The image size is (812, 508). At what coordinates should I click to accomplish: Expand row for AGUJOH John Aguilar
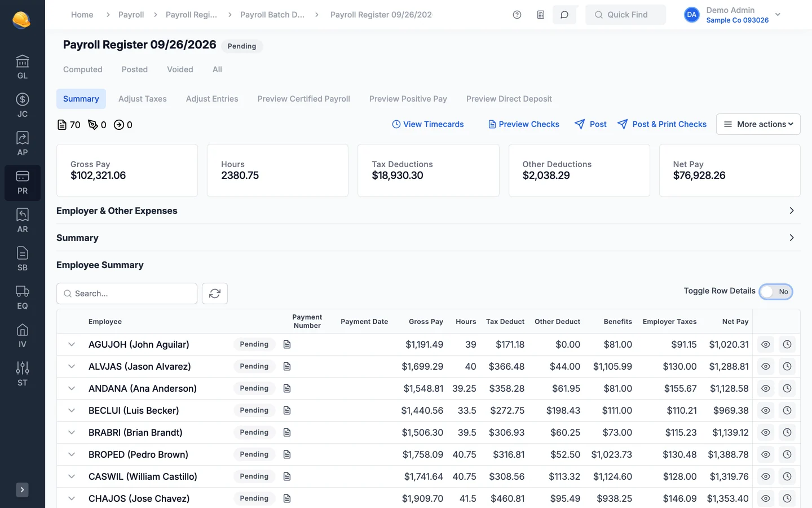(x=72, y=344)
